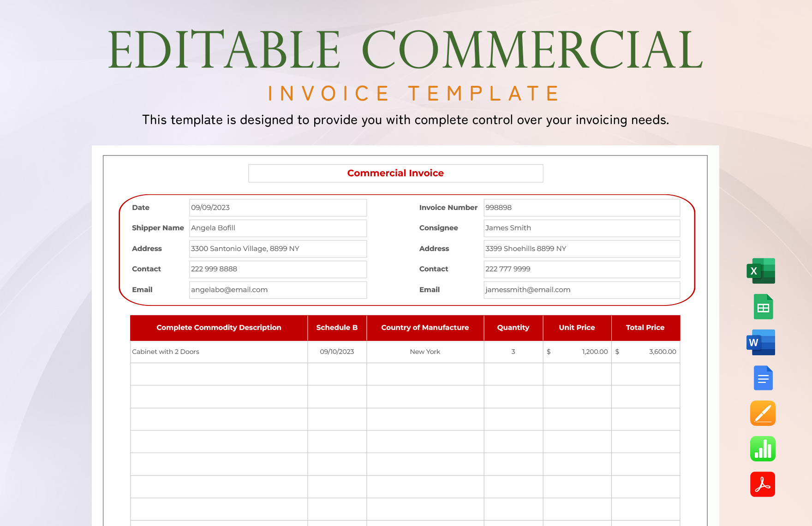Click the Complete Commodity Description header

click(219, 328)
